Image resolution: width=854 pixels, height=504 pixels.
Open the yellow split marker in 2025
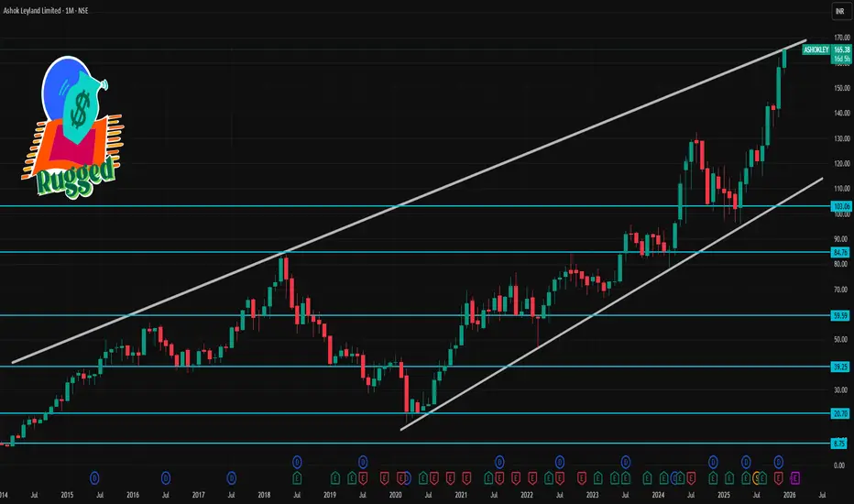click(x=756, y=478)
